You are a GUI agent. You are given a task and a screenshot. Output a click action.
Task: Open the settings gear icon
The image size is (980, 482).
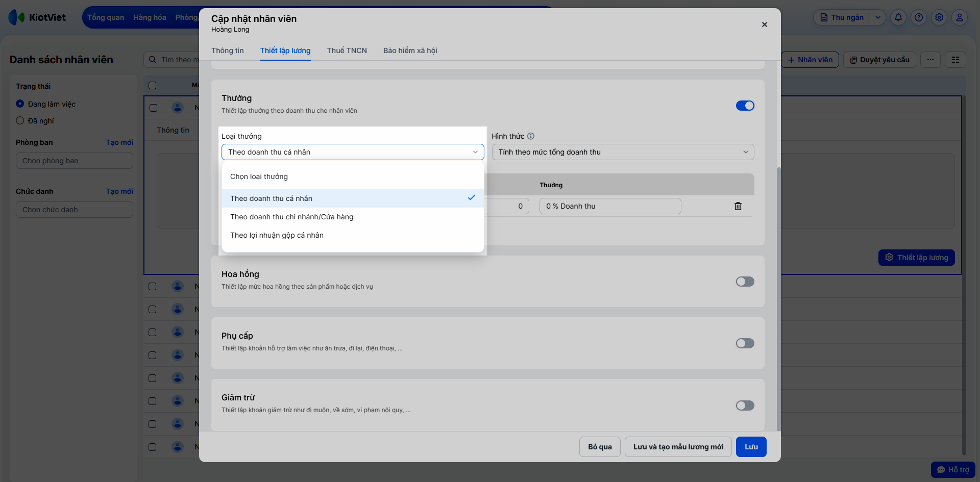pos(939,17)
